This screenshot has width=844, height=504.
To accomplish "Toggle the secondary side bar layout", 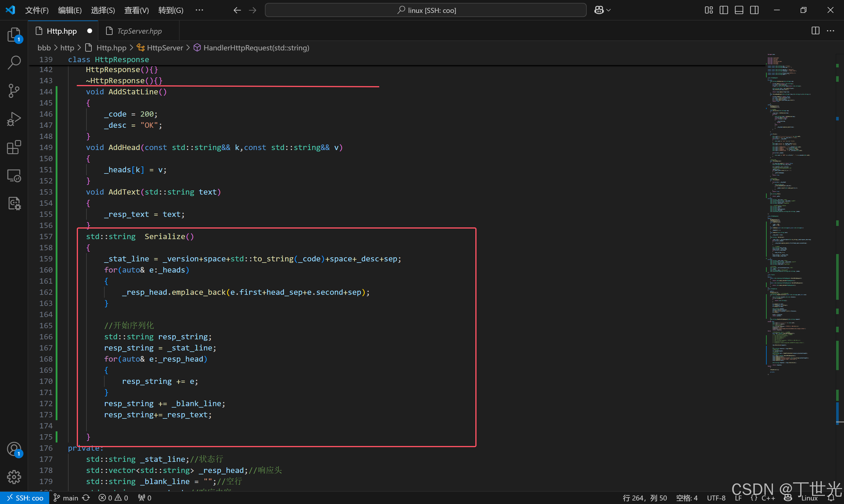I will pos(754,10).
